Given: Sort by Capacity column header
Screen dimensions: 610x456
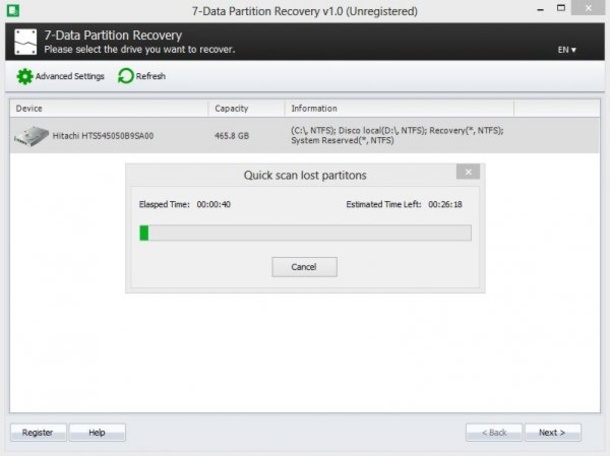Looking at the screenshot, I should pos(246,109).
